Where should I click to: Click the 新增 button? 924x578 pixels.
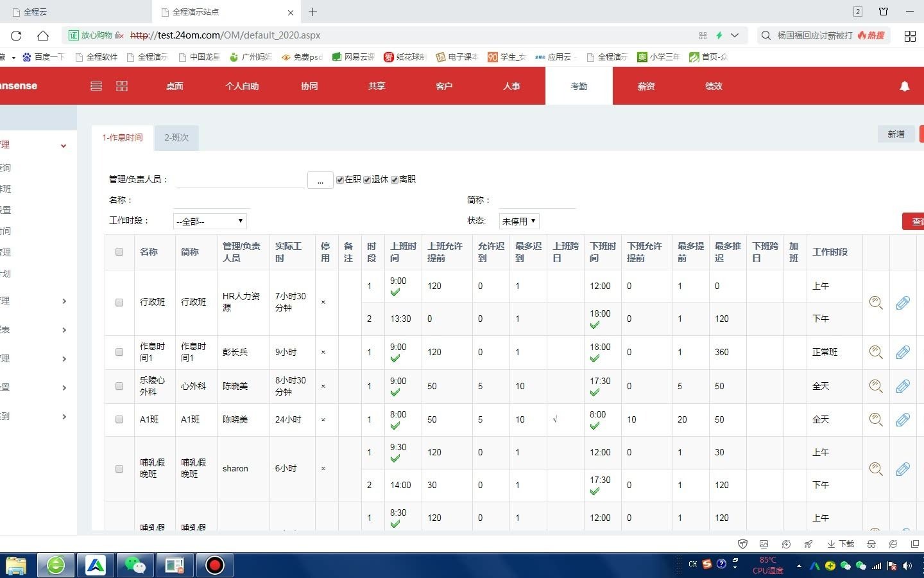pos(896,134)
